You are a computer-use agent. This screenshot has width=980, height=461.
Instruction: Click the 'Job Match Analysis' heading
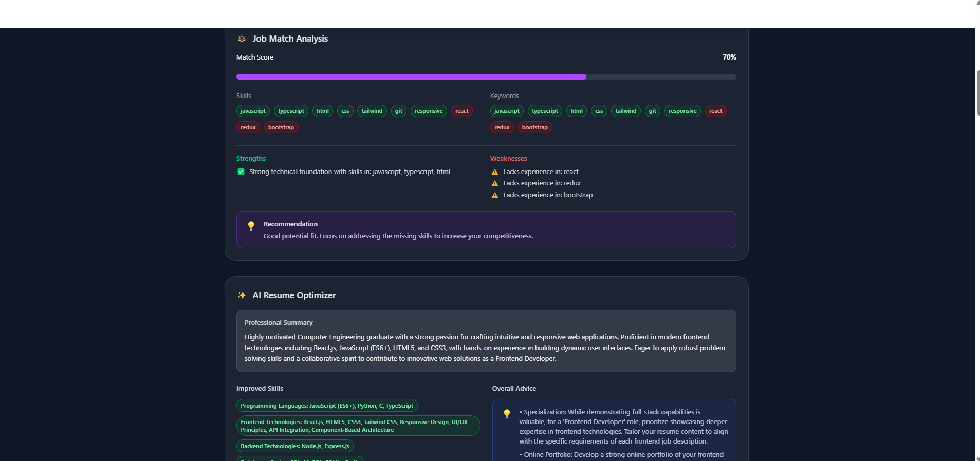pos(290,39)
